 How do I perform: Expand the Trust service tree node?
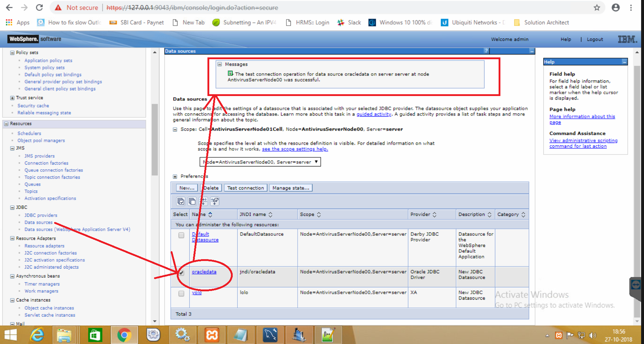[12, 98]
